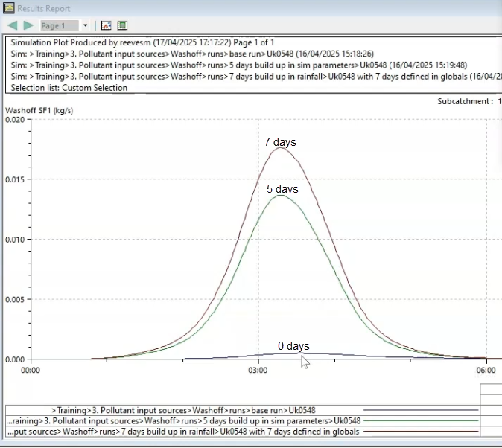Click the 7 days build up in rainfall Sim header line
The height and width of the screenshot is (448, 502).
pos(256,77)
